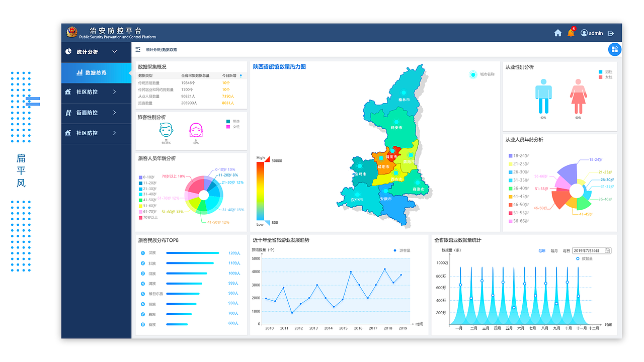Click the blue male figure in 从业性别分析
644x362 pixels.
click(x=543, y=96)
